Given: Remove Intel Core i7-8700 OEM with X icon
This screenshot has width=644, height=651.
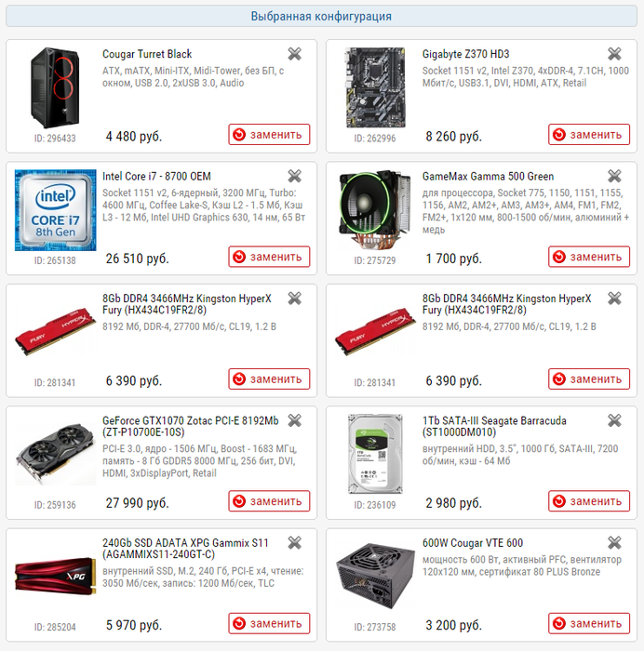Looking at the screenshot, I should click(295, 176).
